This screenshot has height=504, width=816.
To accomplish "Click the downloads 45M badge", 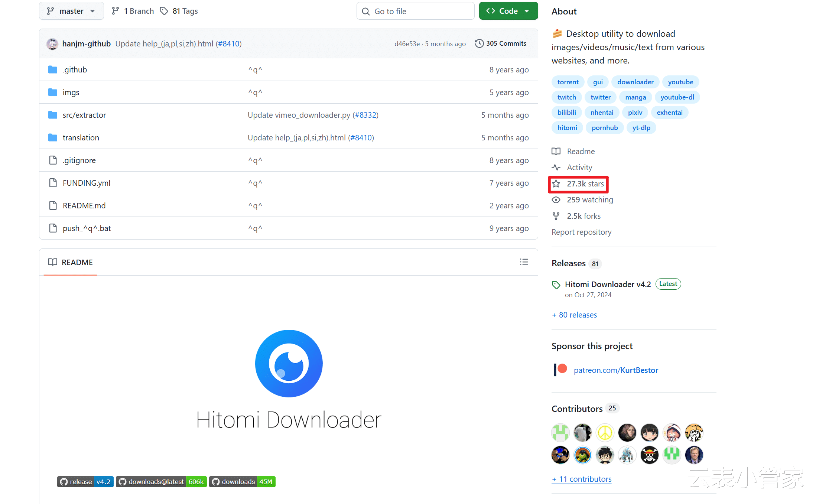I will (242, 482).
